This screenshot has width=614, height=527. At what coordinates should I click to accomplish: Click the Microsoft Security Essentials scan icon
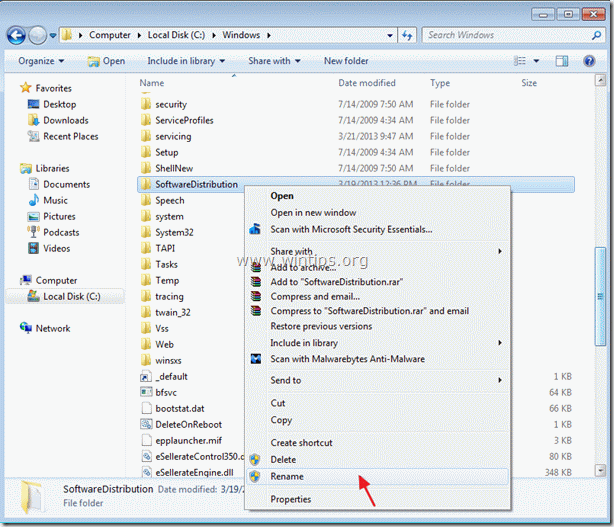point(255,229)
